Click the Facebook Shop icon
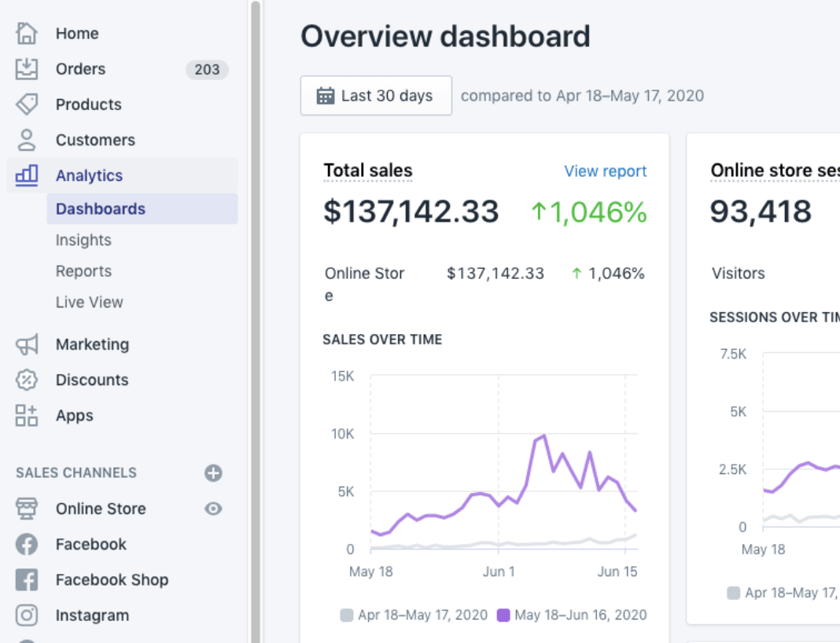840x643 pixels. point(27,580)
